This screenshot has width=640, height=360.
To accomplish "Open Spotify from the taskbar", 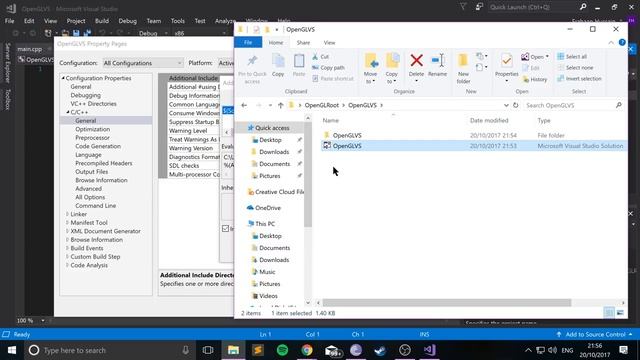I will (x=282, y=350).
